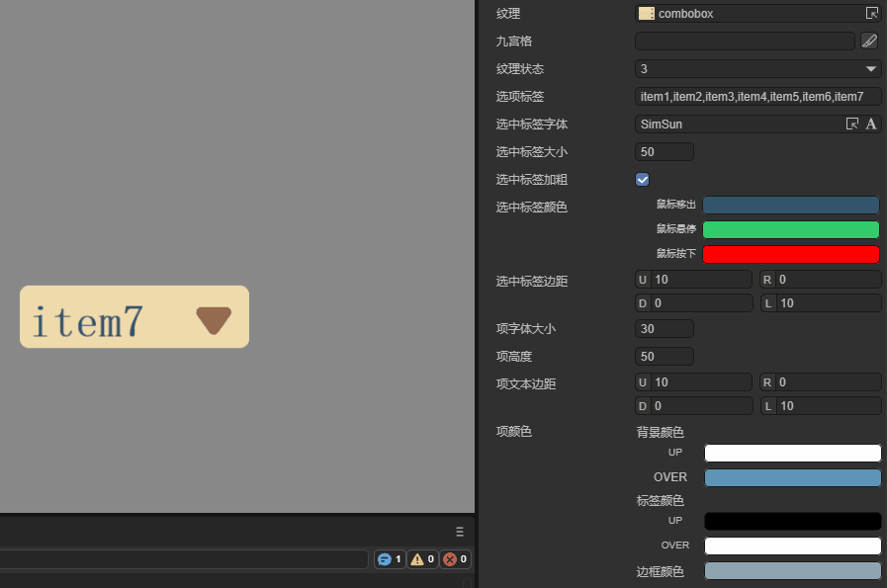Toggle error messages filter in console
The height and width of the screenshot is (588, 887).
point(454,559)
